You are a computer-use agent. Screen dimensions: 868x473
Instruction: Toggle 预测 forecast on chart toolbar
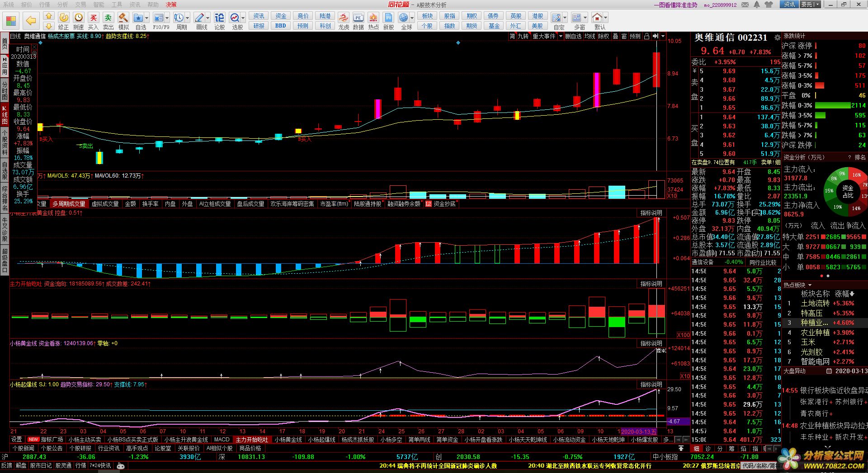coord(635,36)
